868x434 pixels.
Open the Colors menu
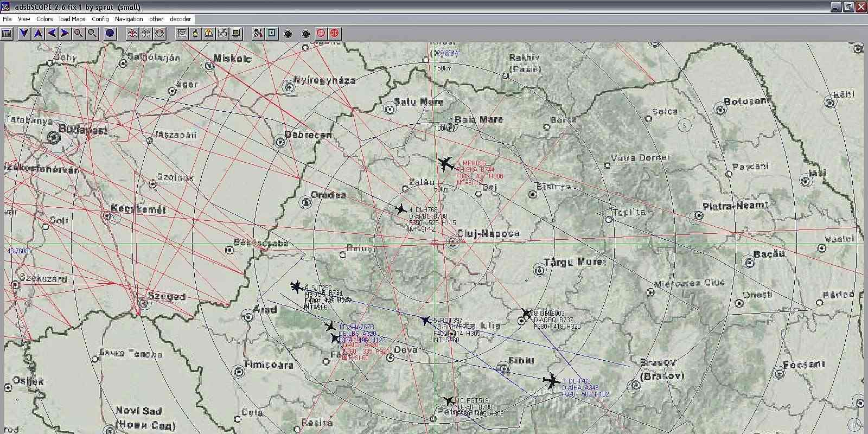click(44, 19)
